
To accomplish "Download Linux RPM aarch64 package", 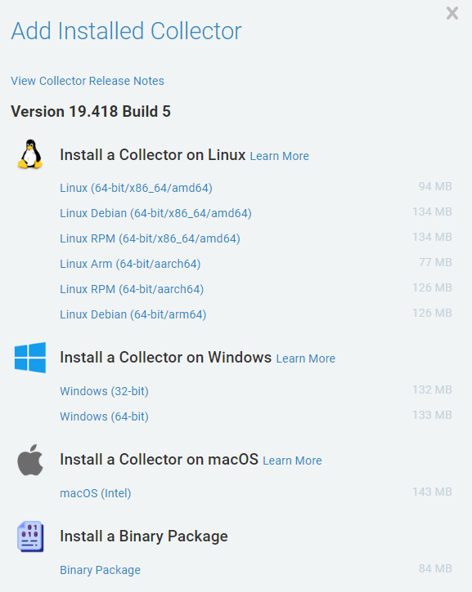I will tap(131, 289).
